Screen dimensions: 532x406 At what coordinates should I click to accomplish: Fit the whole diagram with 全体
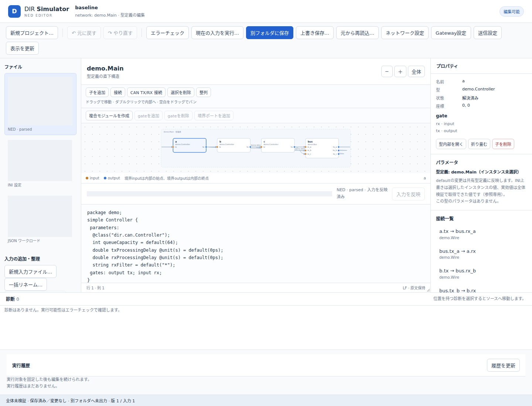pos(416,72)
